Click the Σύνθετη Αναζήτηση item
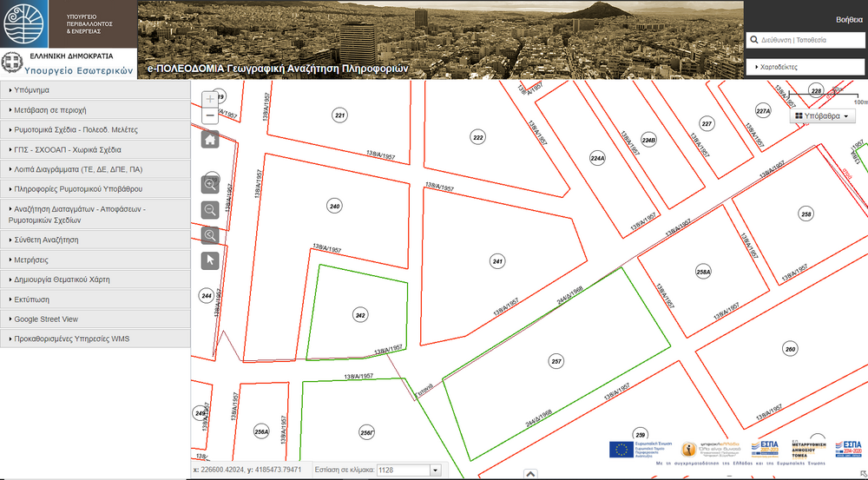The height and width of the screenshot is (480, 868). (x=95, y=240)
